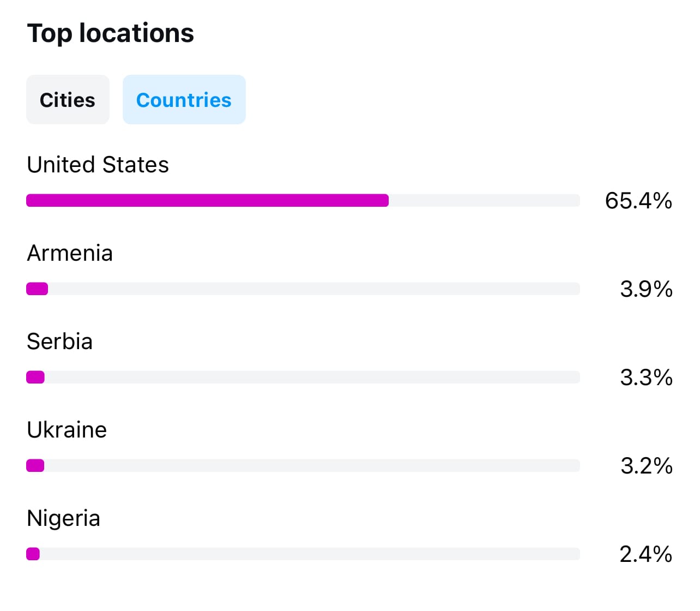The width and height of the screenshot is (700, 611).
Task: Select the United States country label
Action: pyautogui.click(x=98, y=165)
